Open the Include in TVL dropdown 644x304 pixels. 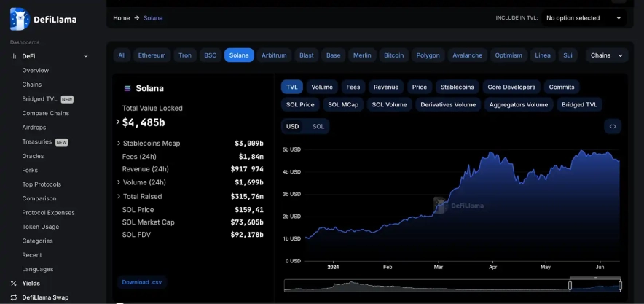pos(584,18)
